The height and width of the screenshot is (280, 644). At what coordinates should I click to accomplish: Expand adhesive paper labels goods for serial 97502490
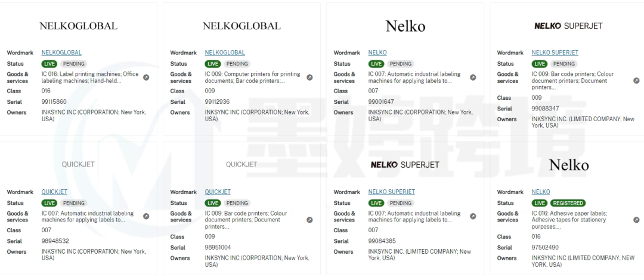636,220
